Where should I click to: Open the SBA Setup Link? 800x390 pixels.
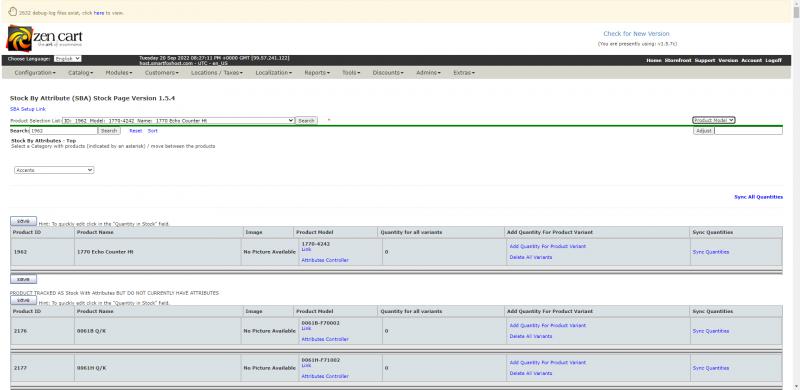click(x=28, y=109)
